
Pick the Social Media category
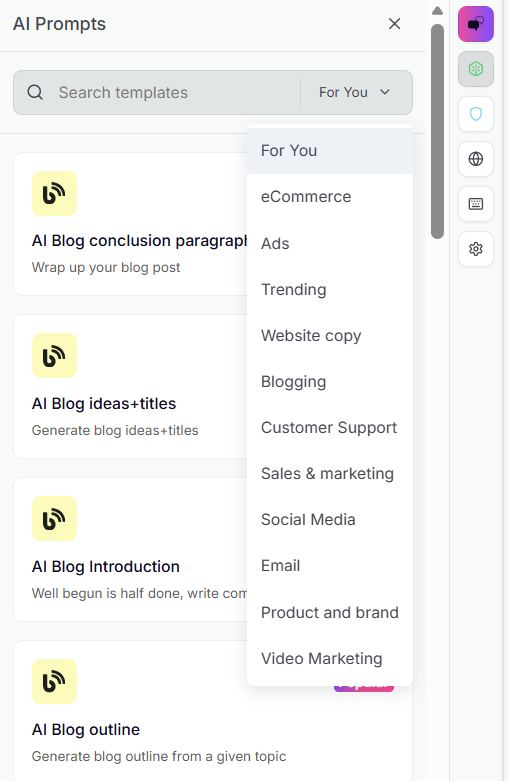pyautogui.click(x=330, y=520)
